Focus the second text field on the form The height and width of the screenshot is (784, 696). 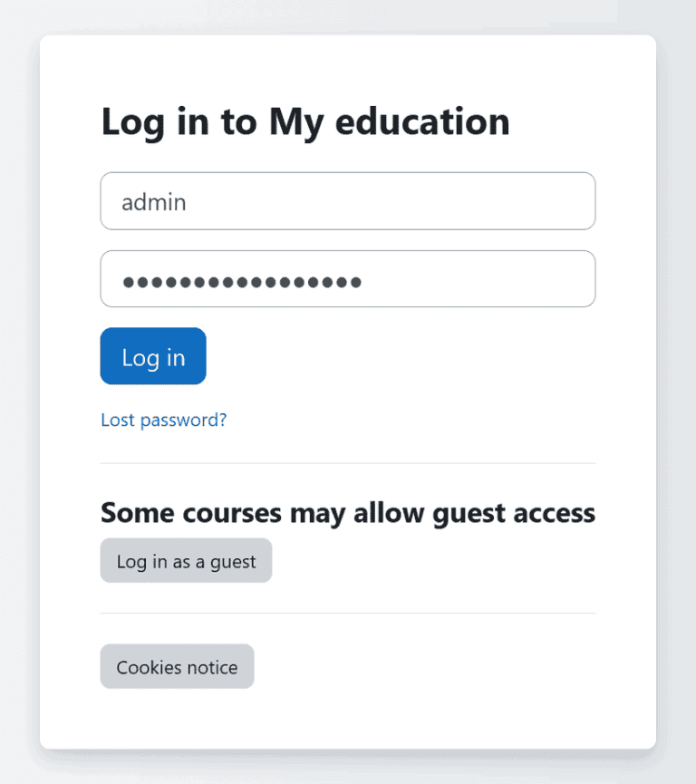347,278
